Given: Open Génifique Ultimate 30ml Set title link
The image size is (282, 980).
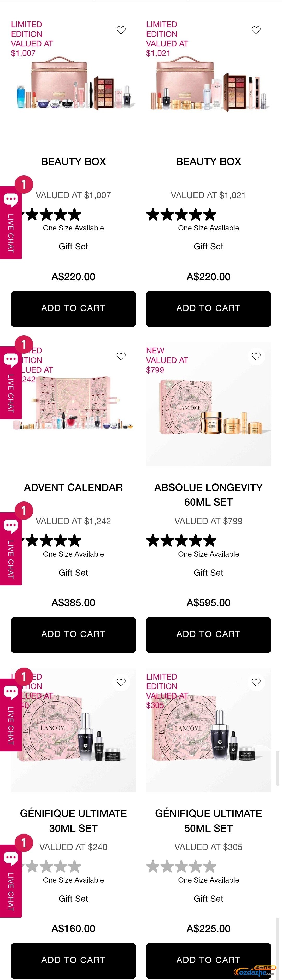Looking at the screenshot, I should pyautogui.click(x=73, y=821).
